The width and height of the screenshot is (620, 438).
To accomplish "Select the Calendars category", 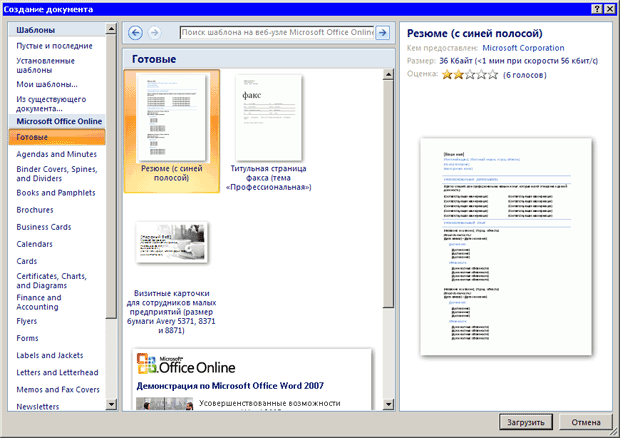I will (34, 244).
